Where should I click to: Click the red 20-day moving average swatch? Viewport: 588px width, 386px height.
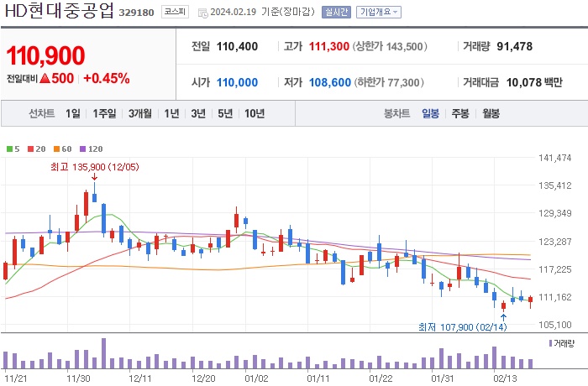click(x=30, y=149)
